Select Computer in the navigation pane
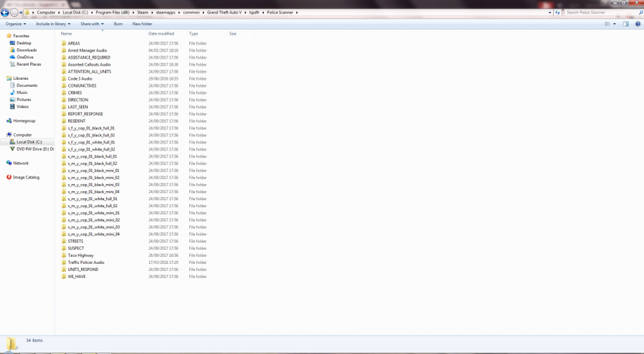This screenshot has width=644, height=354. point(22,135)
